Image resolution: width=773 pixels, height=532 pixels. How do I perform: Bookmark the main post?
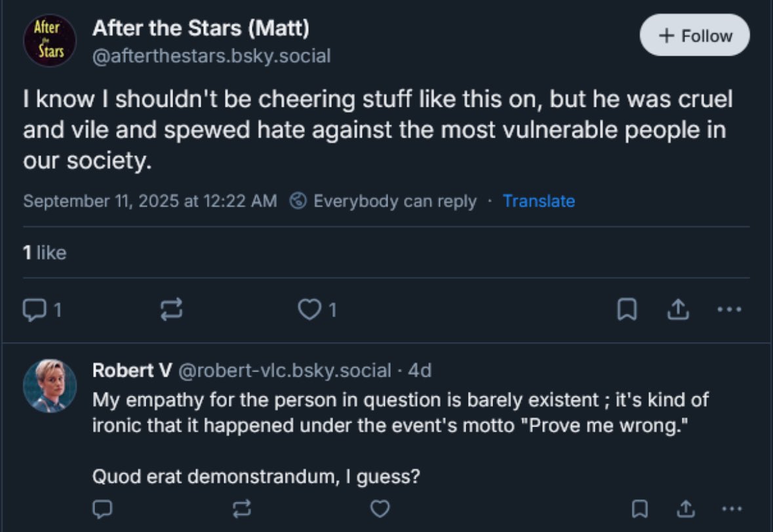tap(627, 310)
